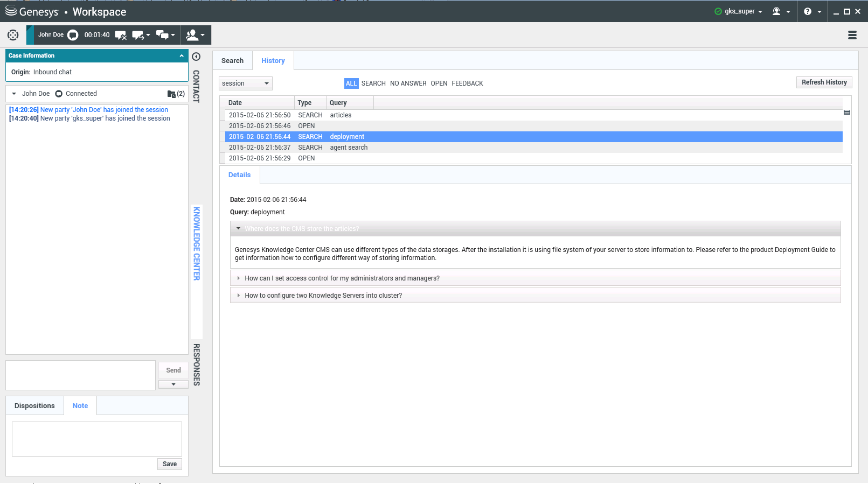Click the Refresh History button

pyautogui.click(x=824, y=82)
